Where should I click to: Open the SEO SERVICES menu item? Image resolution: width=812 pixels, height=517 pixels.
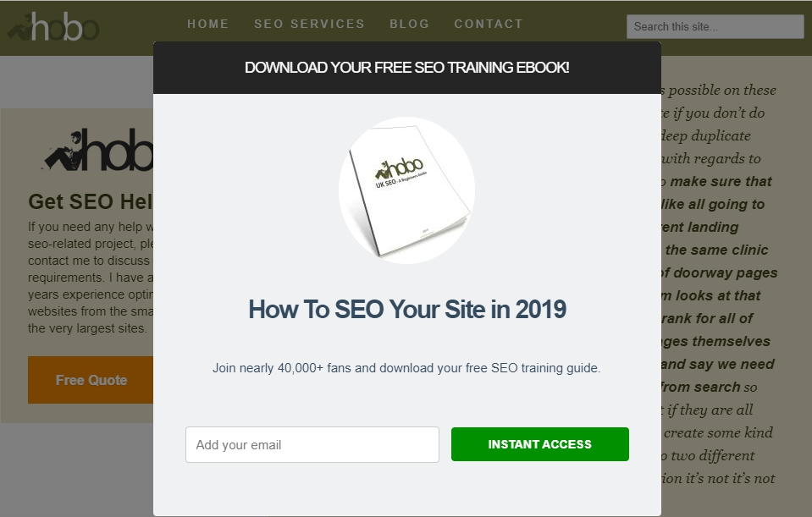[x=309, y=24]
